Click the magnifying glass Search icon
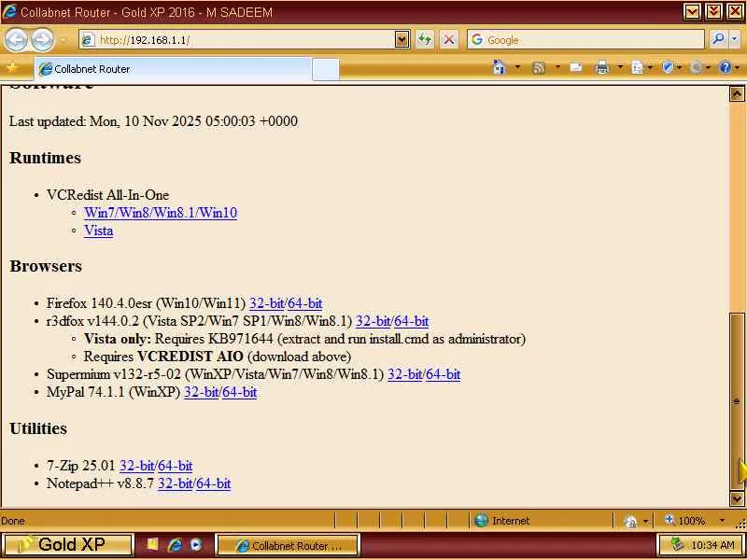Viewport: 747px width, 560px height. (718, 40)
